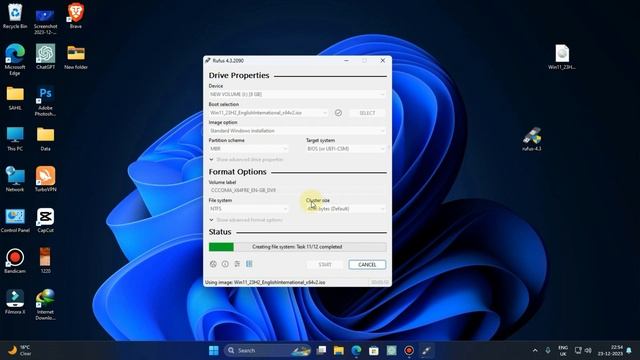Image resolution: width=640 pixels, height=360 pixels.
Task: Open Adobe Photoshop desktop shortcut
Action: click(45, 101)
